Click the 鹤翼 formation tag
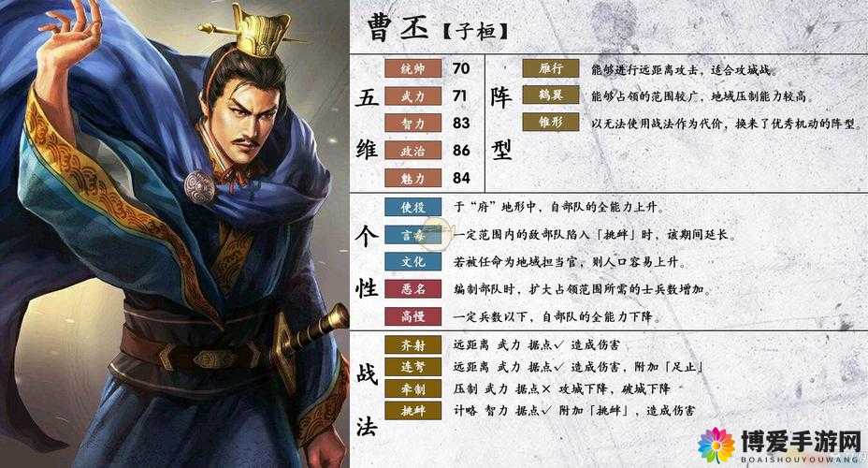Viewport: 868px width, 468px height. tap(551, 95)
